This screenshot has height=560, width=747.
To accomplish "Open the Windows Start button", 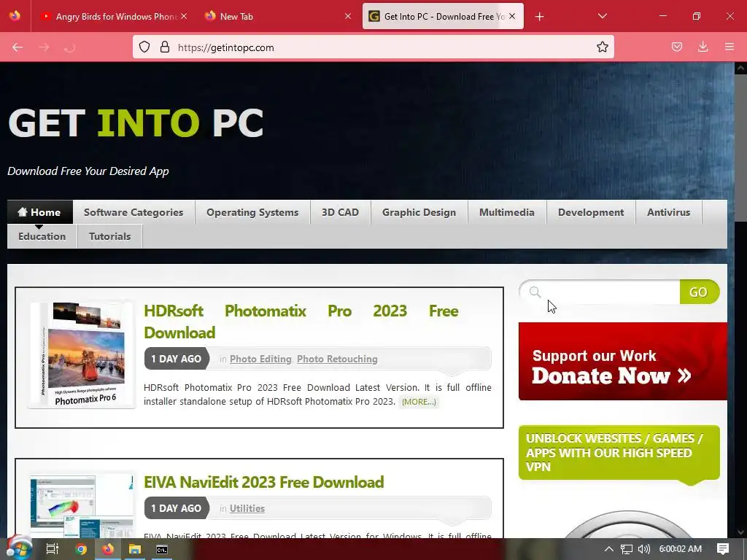I will [x=18, y=548].
